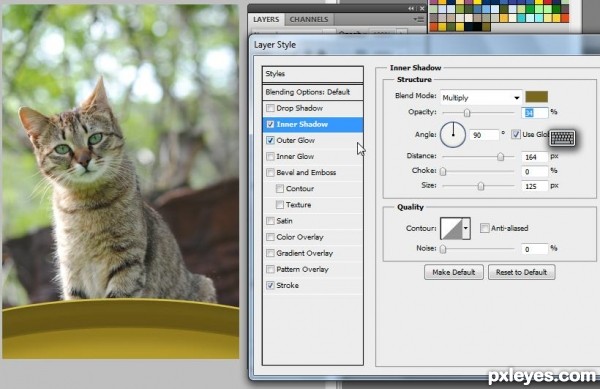This screenshot has width=600, height=389.
Task: Click the Opacity slider handle
Action: pos(467,113)
